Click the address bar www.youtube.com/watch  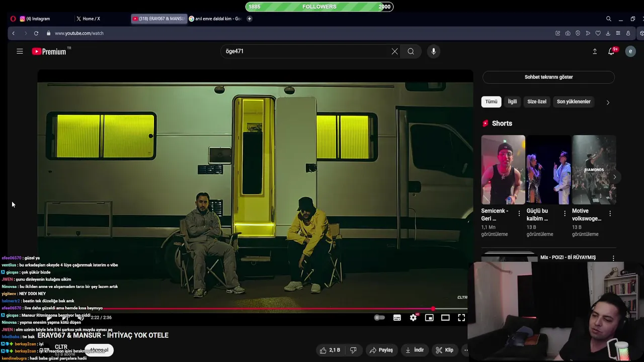click(x=79, y=33)
